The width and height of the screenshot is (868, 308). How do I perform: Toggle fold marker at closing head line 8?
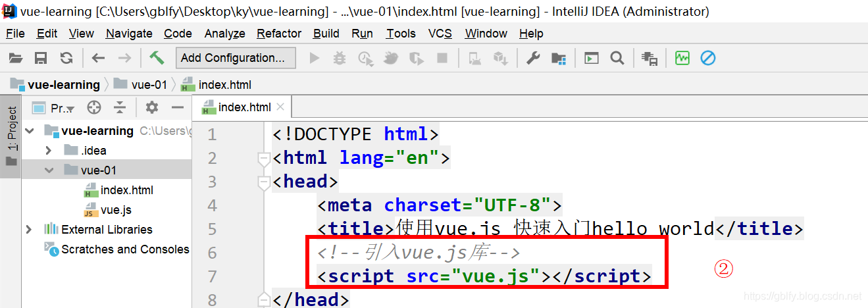coord(265,299)
